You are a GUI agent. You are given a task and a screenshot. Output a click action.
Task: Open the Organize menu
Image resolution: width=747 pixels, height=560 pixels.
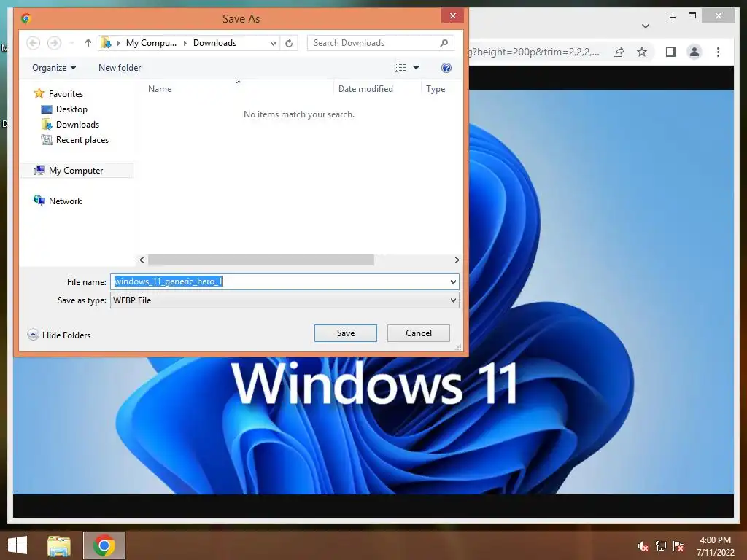(54, 68)
